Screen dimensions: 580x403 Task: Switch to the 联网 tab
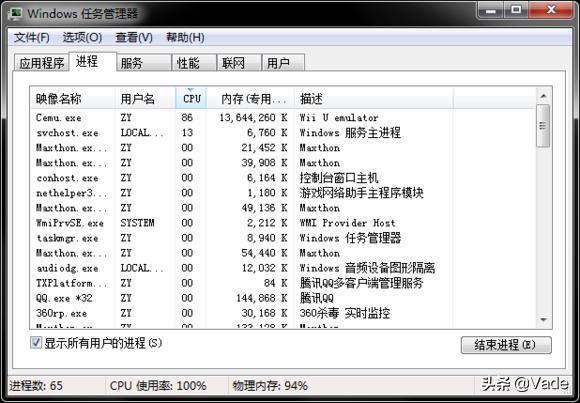pos(239,63)
